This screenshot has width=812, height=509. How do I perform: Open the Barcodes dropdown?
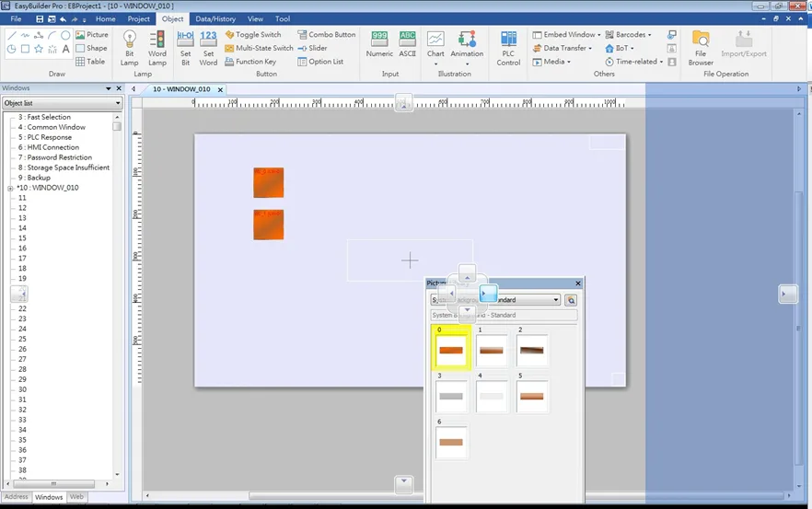point(628,35)
